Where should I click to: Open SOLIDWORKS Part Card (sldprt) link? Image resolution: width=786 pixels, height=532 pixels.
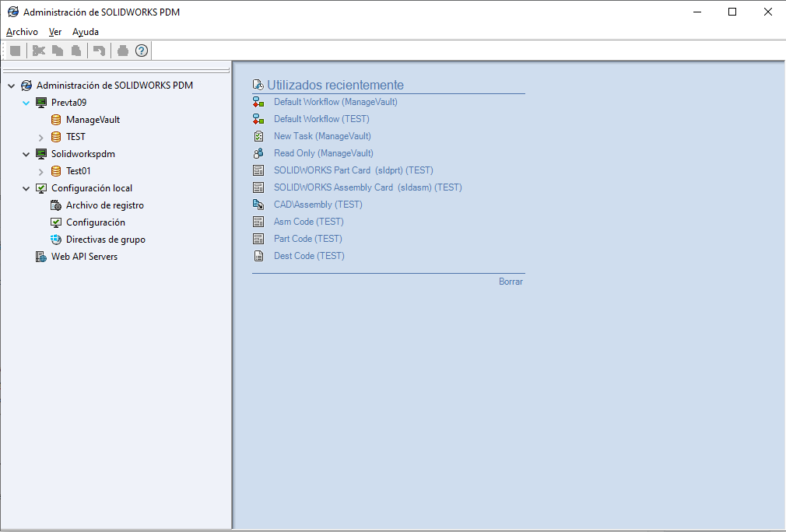(353, 170)
